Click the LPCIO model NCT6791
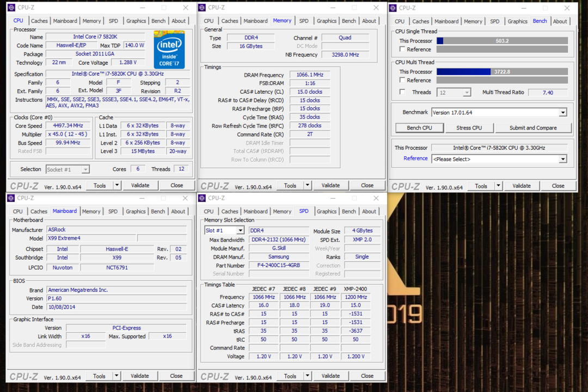Screen dimensions: 588x392 117,267
